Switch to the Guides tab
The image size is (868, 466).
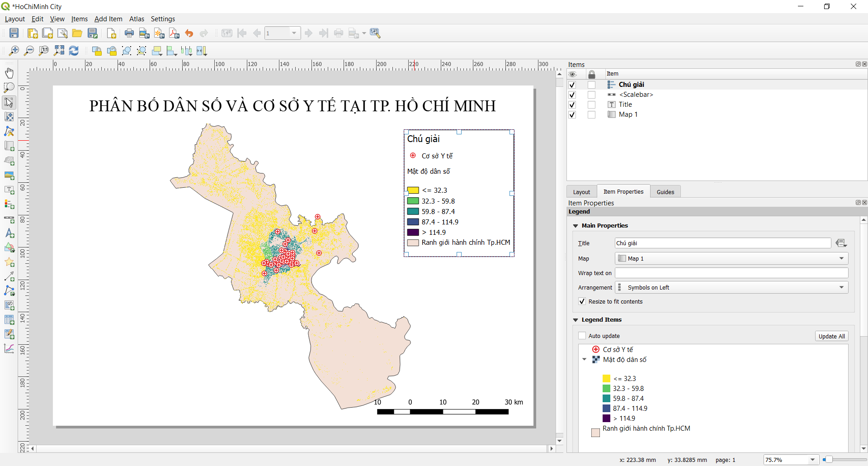pos(665,192)
